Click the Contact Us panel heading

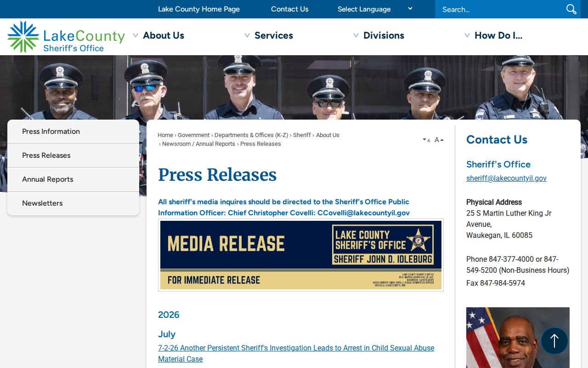coord(497,140)
